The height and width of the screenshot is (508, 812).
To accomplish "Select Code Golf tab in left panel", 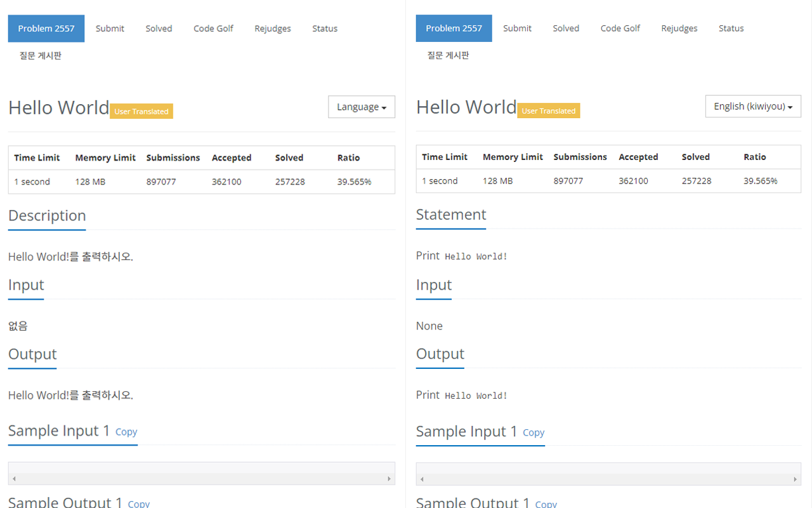I will click(x=213, y=29).
